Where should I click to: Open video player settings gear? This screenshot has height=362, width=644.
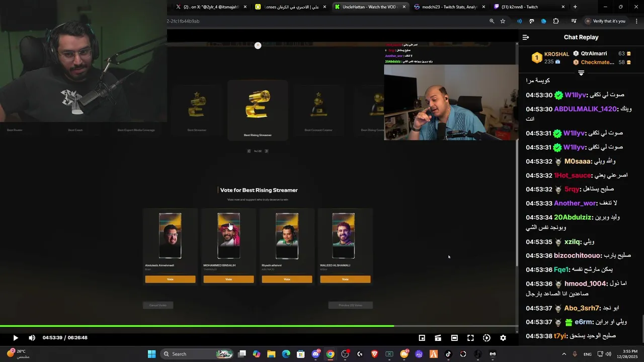point(503,338)
